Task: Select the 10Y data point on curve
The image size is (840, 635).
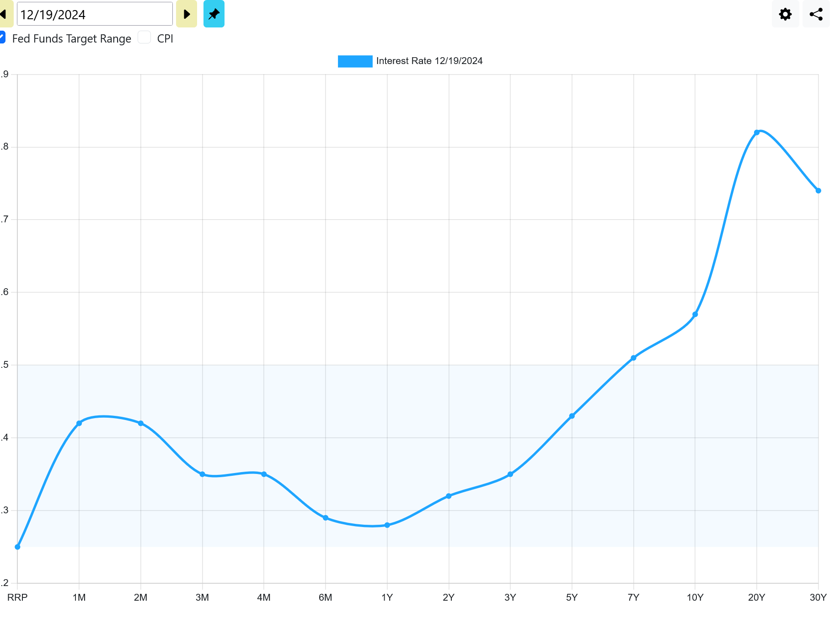Action: (x=695, y=314)
